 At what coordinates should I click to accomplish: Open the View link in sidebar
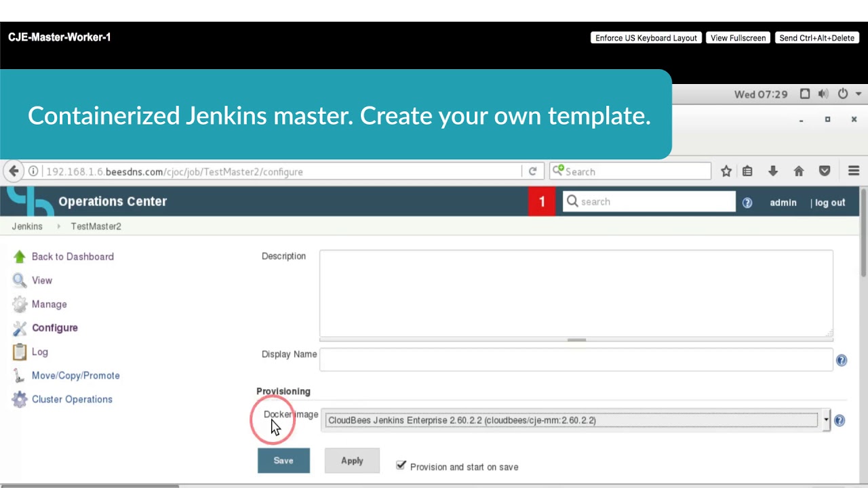(x=42, y=280)
